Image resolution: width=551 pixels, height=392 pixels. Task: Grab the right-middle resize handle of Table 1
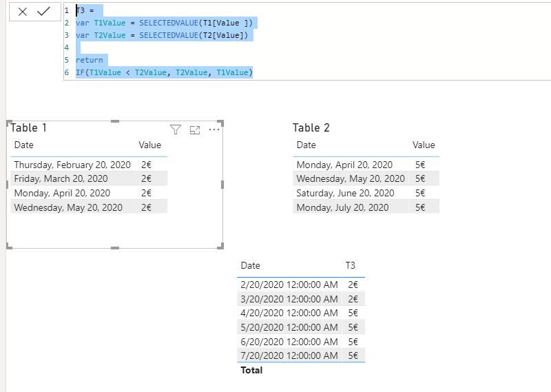pyautogui.click(x=222, y=185)
